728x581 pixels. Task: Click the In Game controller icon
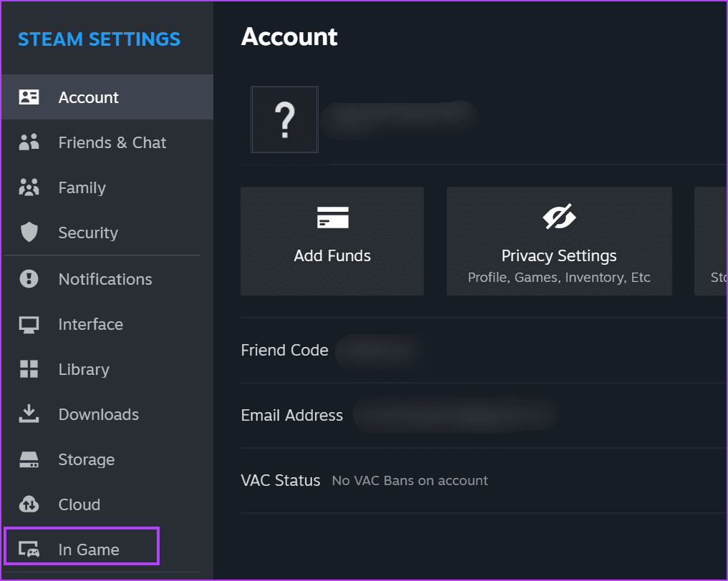click(29, 550)
